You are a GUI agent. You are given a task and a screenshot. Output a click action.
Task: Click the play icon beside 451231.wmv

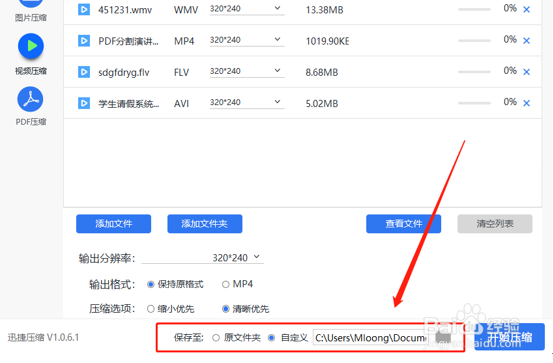point(84,10)
